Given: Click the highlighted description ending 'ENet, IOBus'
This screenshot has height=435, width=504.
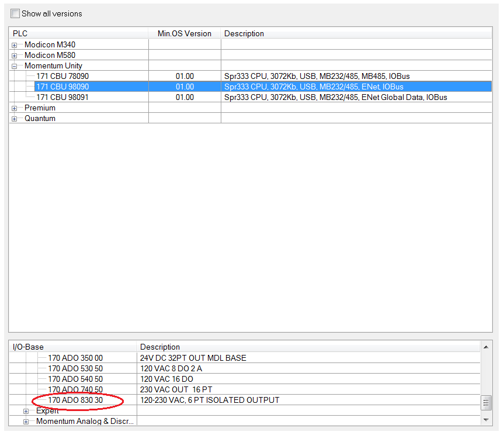Looking at the screenshot, I should coord(314,87).
